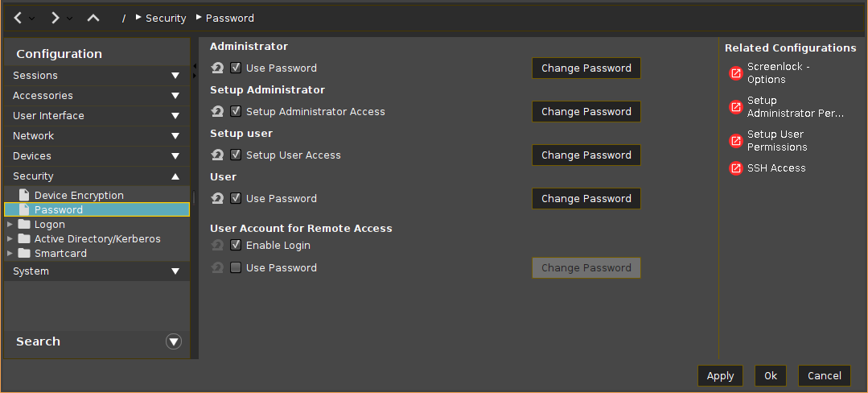Open the Screenlock Options link icon

click(x=735, y=73)
